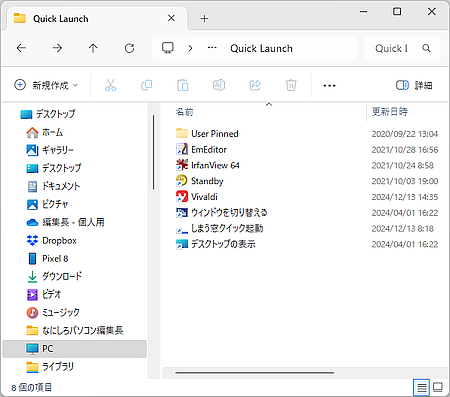The image size is (450, 397).
Task: Click the Copy icon in toolbar
Action: coord(147,85)
